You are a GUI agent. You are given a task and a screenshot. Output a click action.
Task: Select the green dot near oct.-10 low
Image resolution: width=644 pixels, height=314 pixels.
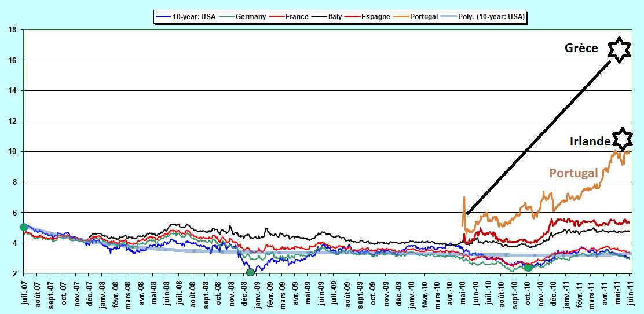529,268
